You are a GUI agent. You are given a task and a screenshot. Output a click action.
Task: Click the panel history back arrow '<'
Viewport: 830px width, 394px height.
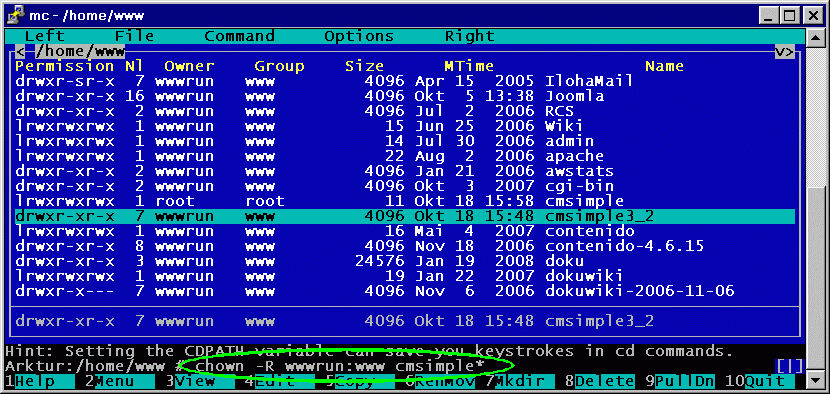click(20, 51)
